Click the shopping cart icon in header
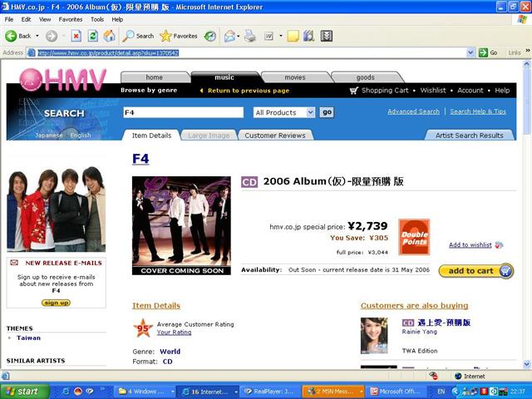 coord(353,91)
